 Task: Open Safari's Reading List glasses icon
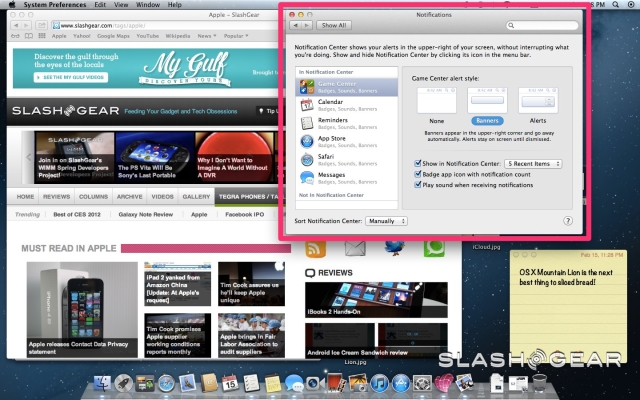tap(15, 36)
